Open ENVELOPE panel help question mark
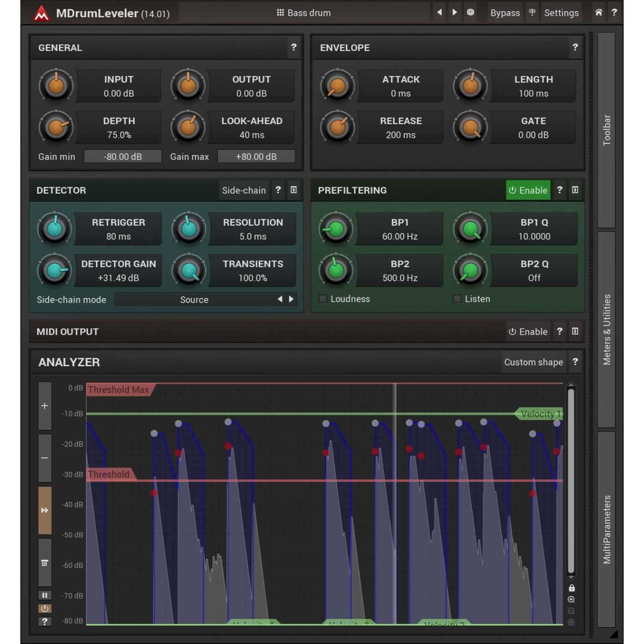 (x=575, y=47)
